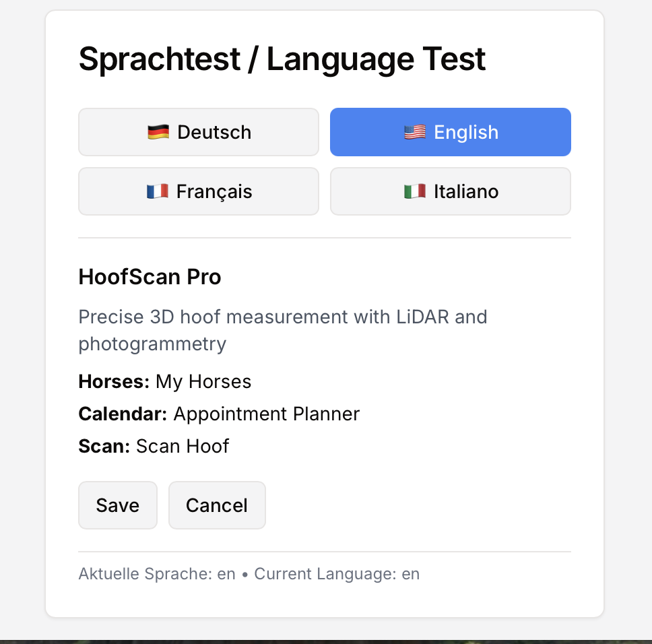Click the Appointment Planner text
652x644 pixels.
pyautogui.click(x=267, y=414)
